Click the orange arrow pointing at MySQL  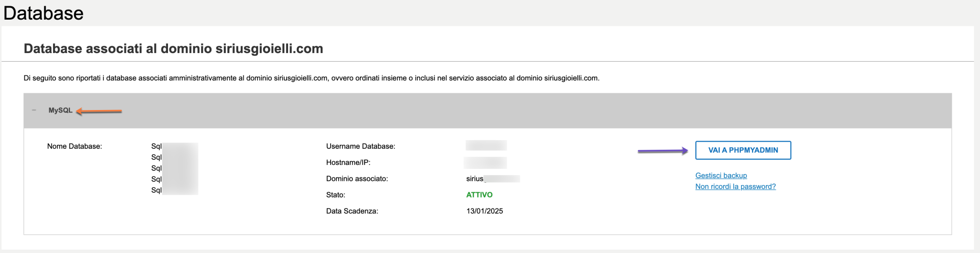(x=99, y=111)
